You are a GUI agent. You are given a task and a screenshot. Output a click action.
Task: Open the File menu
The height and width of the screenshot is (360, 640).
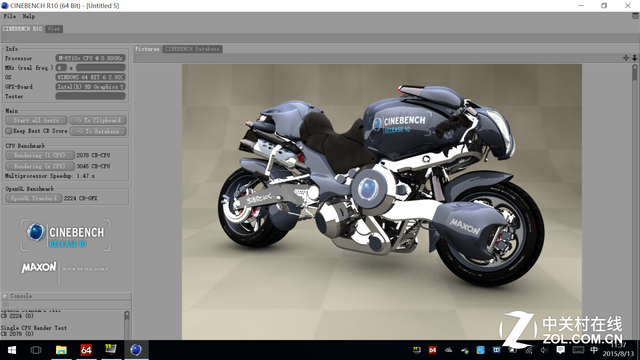tap(9, 16)
